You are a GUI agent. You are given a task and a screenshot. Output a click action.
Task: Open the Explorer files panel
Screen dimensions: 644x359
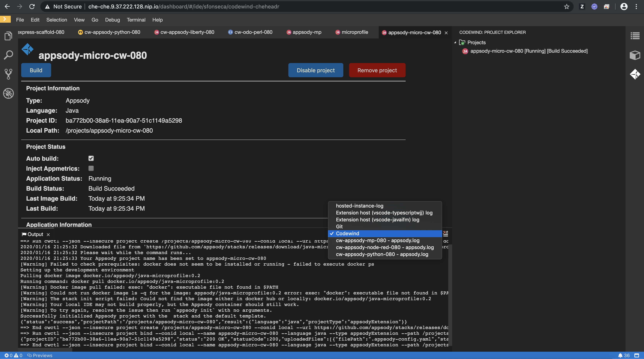pos(8,36)
